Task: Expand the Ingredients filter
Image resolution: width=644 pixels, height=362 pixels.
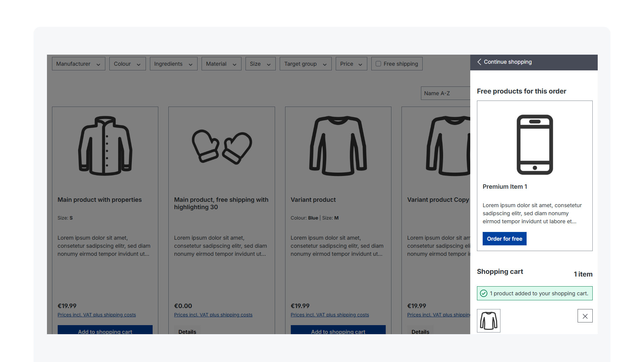Action: pyautogui.click(x=173, y=64)
